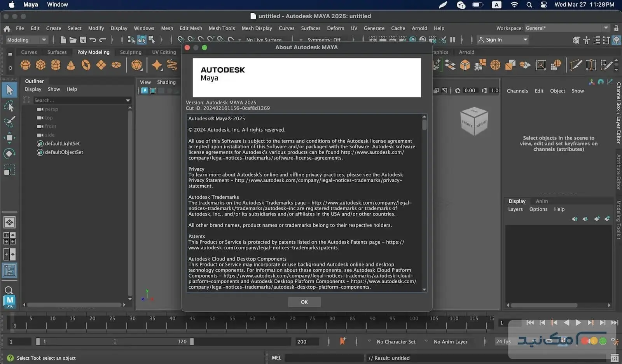Choose the Lasso Select tool
Viewport: 622px width, 364px height.
(9, 106)
